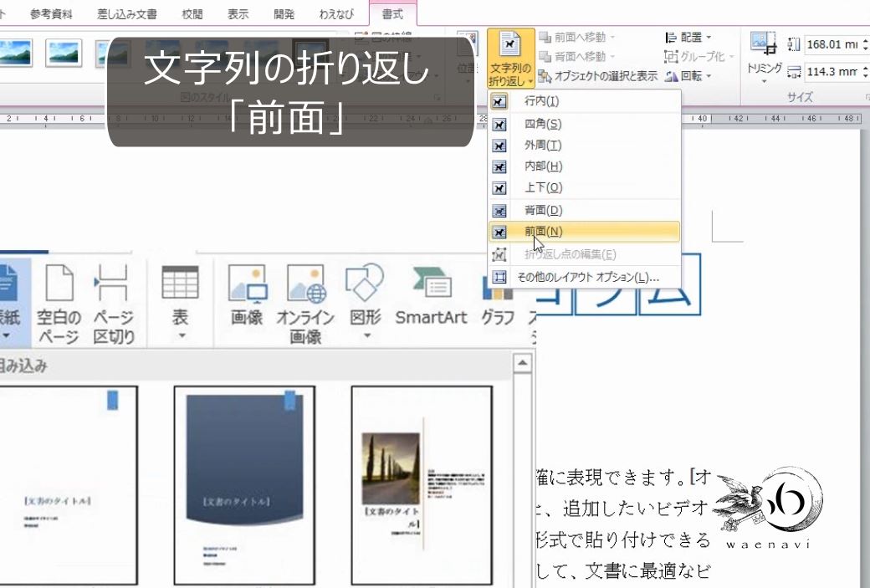Switch to the 参考資料 tab

tap(51, 14)
